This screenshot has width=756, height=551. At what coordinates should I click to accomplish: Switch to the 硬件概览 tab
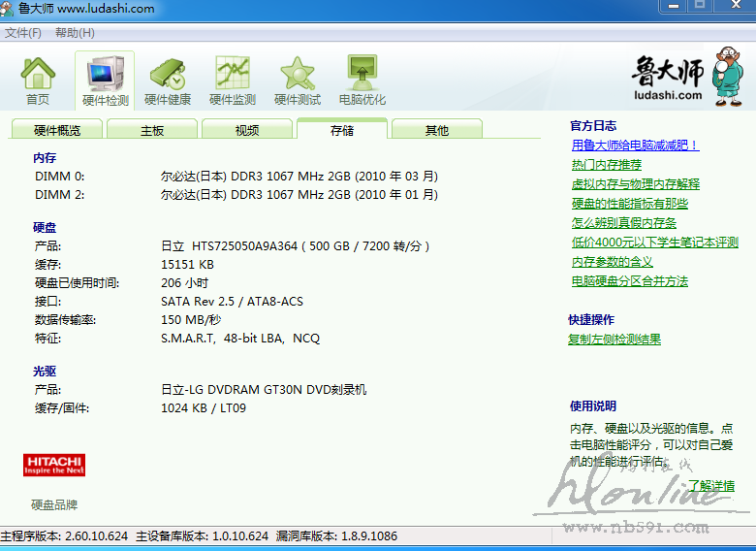tap(57, 130)
